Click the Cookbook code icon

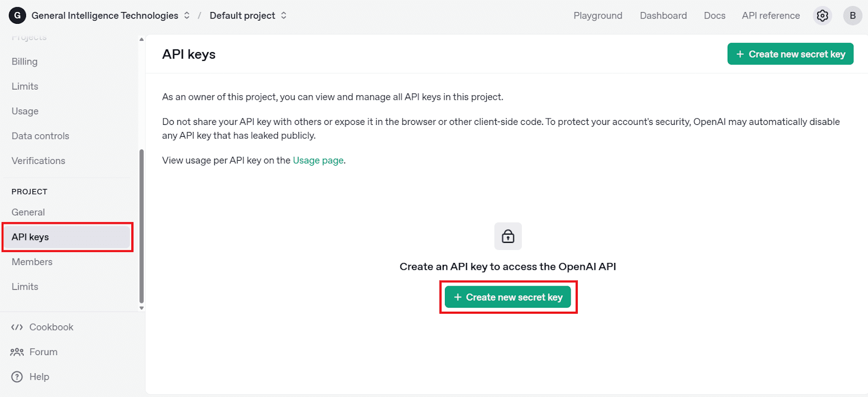point(17,327)
